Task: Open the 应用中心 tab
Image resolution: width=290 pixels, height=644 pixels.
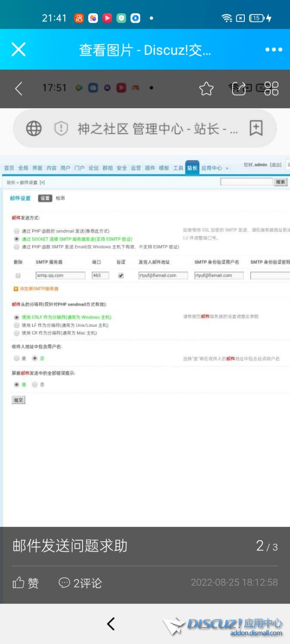Action: tap(212, 168)
